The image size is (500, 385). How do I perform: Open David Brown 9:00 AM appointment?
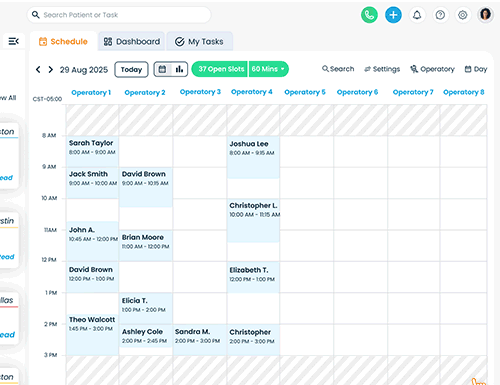click(x=146, y=187)
